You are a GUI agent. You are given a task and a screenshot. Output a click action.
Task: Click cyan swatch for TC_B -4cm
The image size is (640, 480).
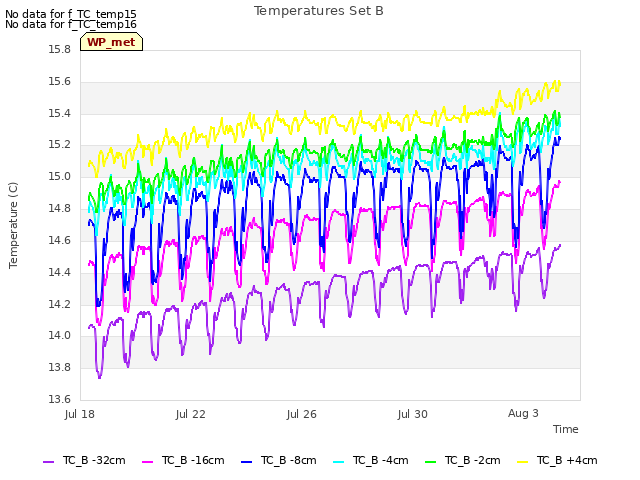(x=338, y=461)
